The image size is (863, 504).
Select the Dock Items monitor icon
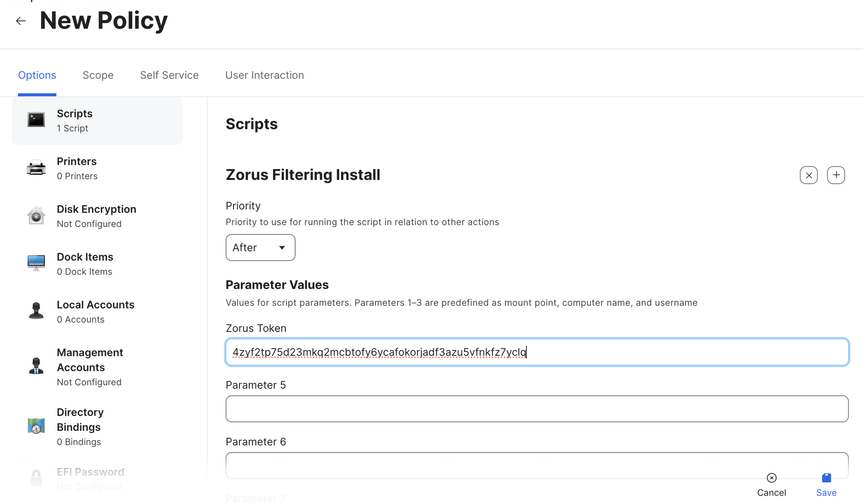36,263
